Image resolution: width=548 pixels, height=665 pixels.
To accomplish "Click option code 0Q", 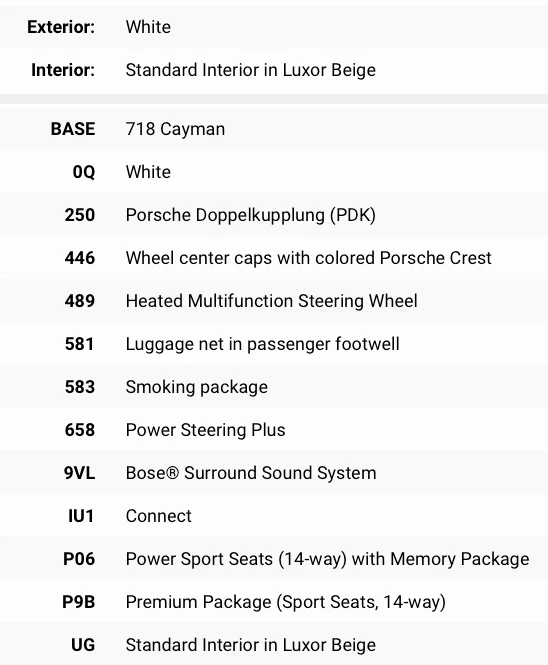I will click(x=84, y=172).
